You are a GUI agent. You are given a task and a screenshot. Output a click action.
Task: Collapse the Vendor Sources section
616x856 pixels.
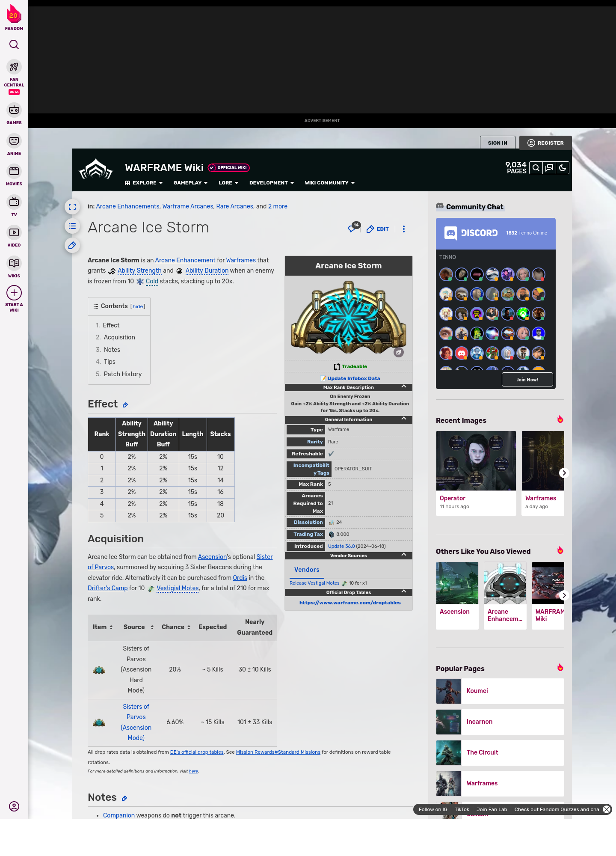[x=404, y=555]
